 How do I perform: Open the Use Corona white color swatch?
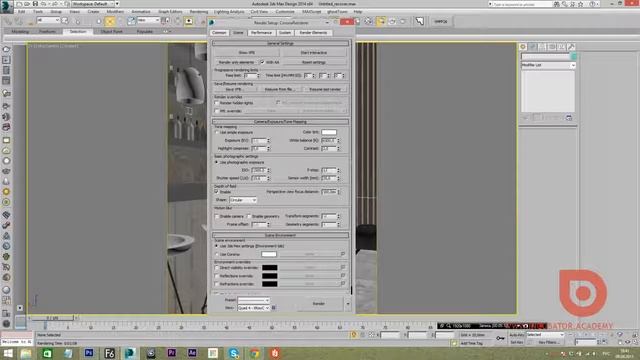click(269, 254)
